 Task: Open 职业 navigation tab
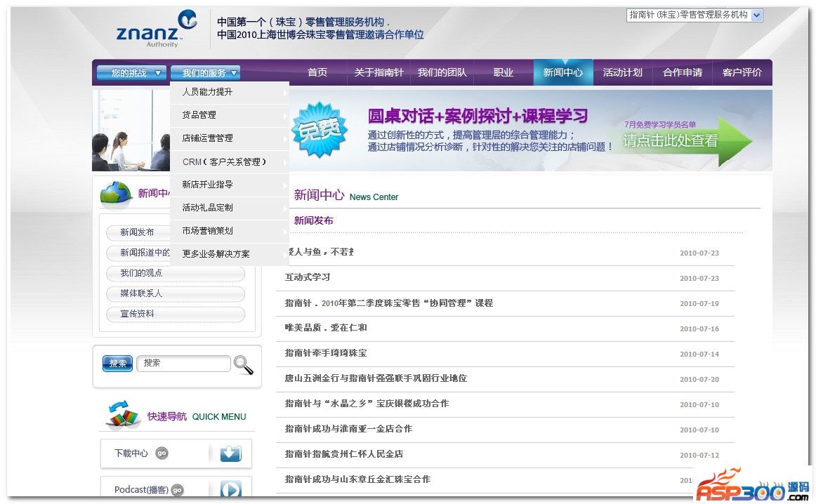point(504,72)
